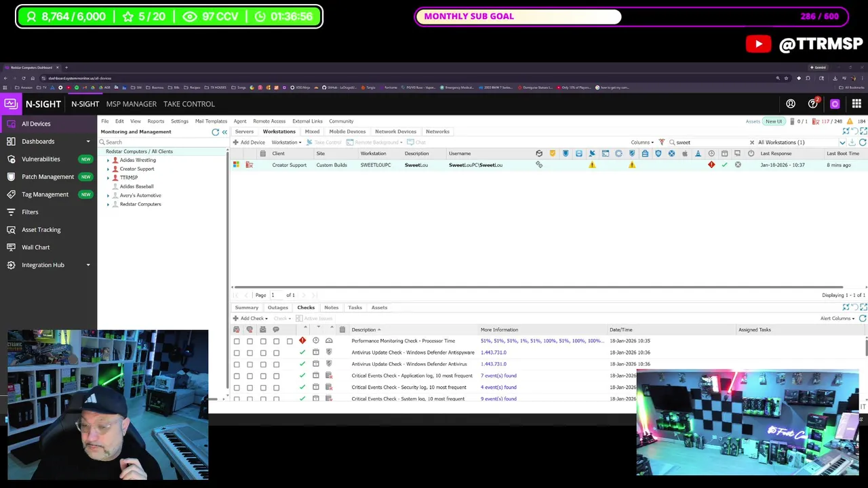Expand the Adidas Wrestling tree node
Screen dimensions: 868x488
click(108, 160)
